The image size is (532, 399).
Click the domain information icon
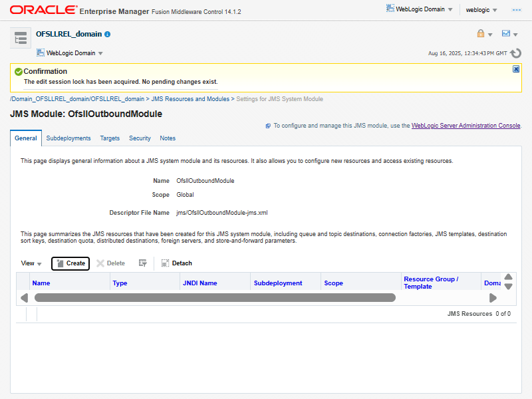click(x=108, y=35)
